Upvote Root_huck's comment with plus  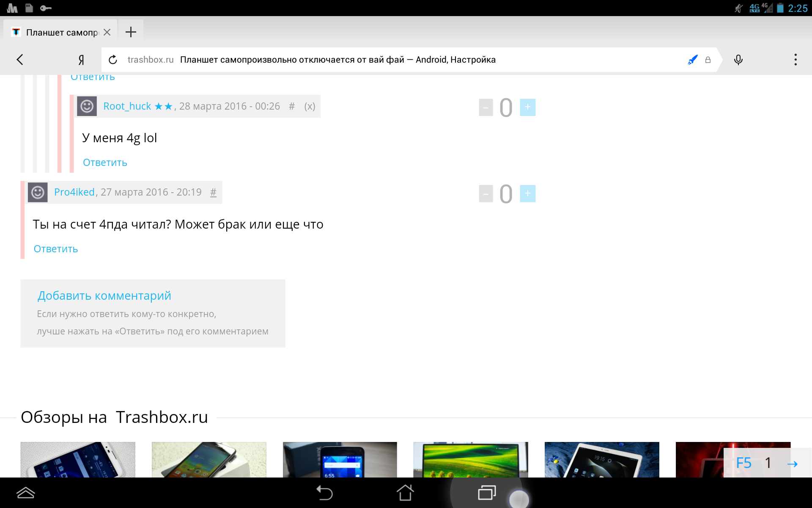[527, 107]
